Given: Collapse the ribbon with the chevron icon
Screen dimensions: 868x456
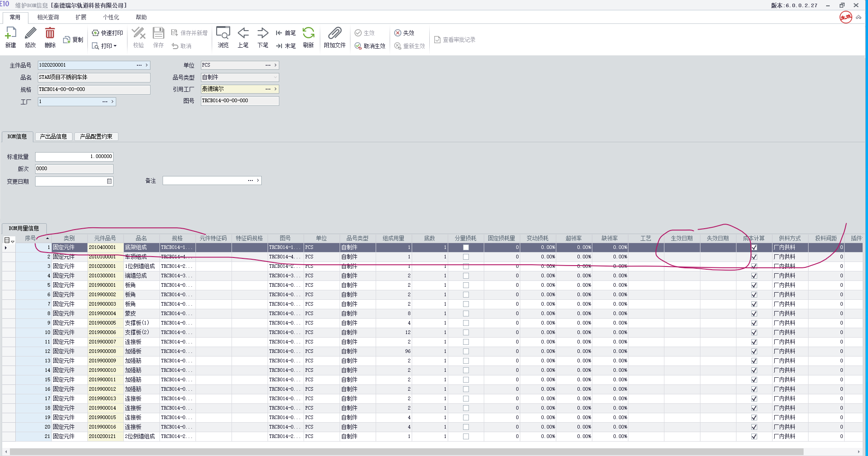Looking at the screenshot, I should tap(859, 17).
